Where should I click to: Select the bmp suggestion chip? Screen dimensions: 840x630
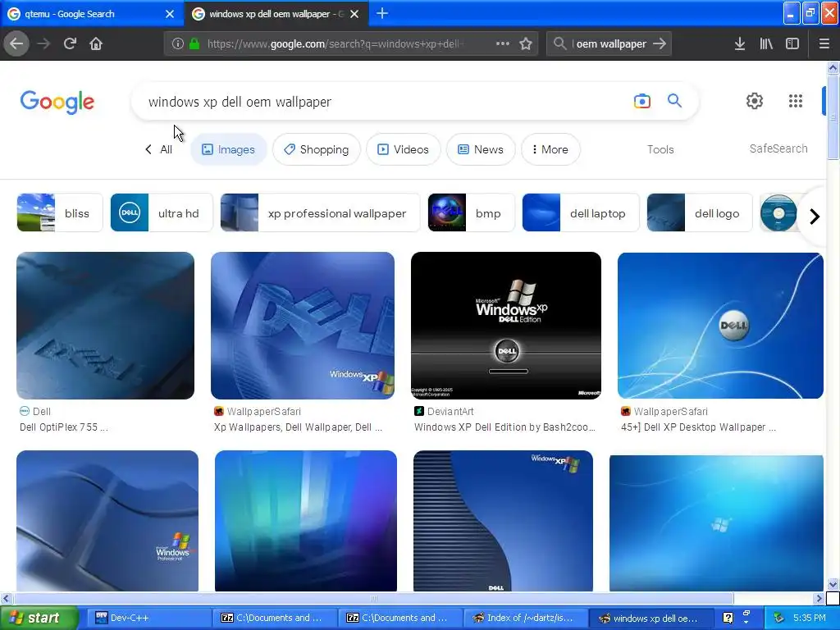472,212
